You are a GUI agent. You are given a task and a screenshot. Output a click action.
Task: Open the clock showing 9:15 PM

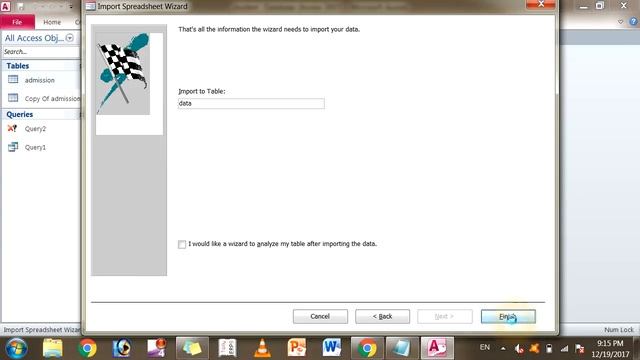(x=610, y=349)
